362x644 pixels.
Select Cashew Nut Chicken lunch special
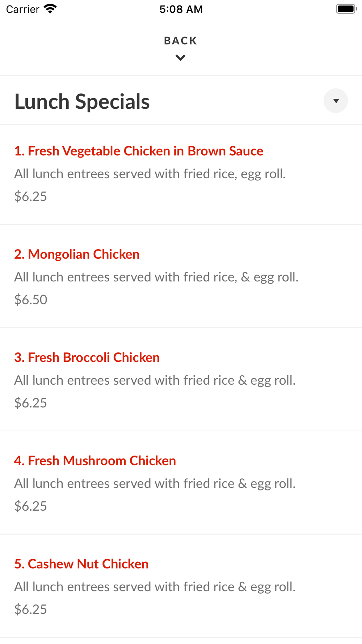(81, 564)
